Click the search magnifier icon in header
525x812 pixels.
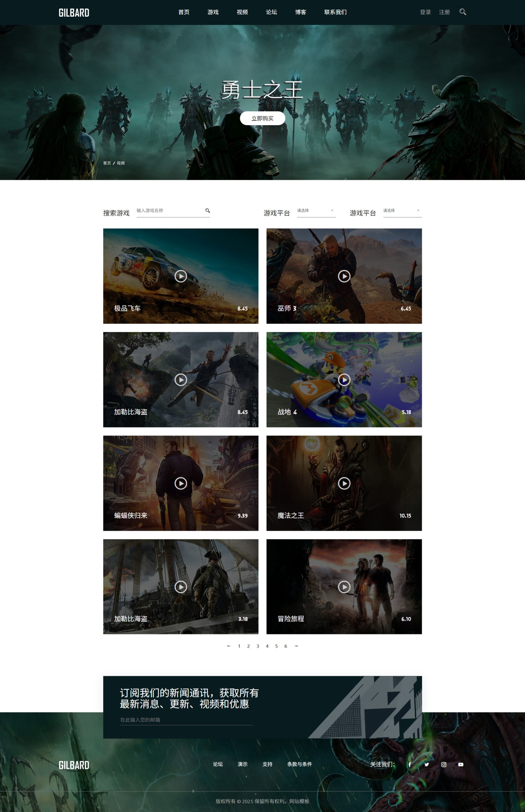pyautogui.click(x=463, y=12)
